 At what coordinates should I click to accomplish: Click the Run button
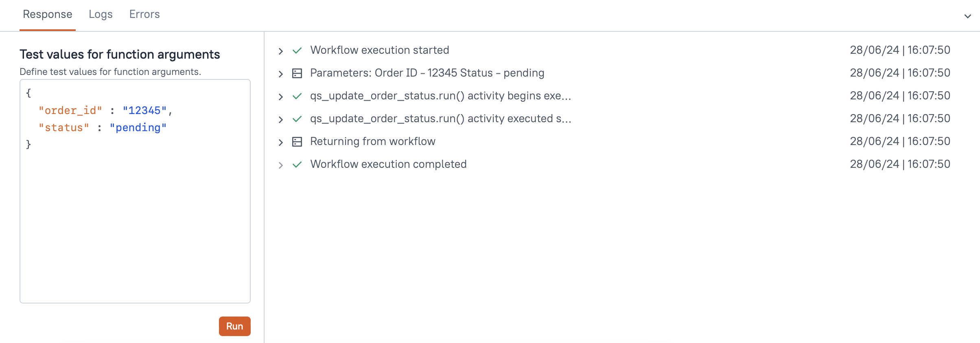point(234,326)
